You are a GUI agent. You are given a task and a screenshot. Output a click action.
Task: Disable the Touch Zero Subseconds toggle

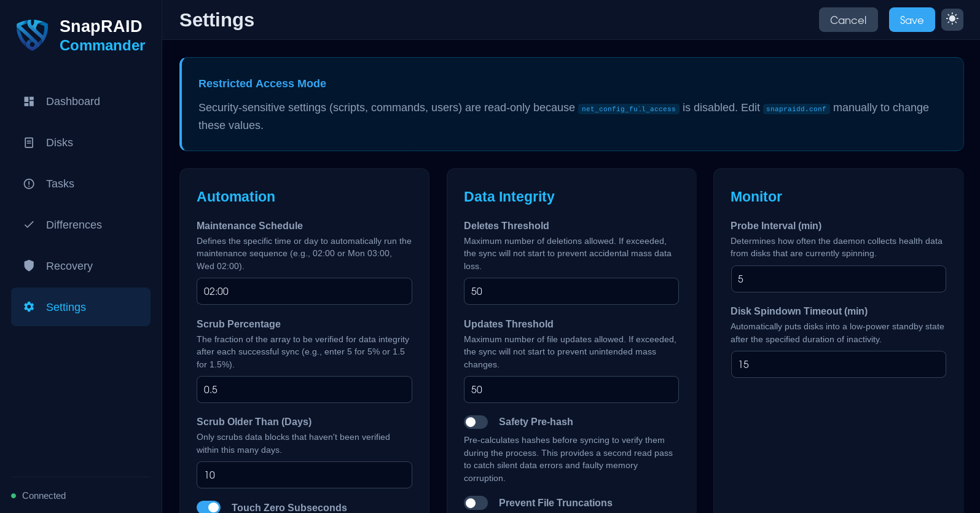pos(208,507)
